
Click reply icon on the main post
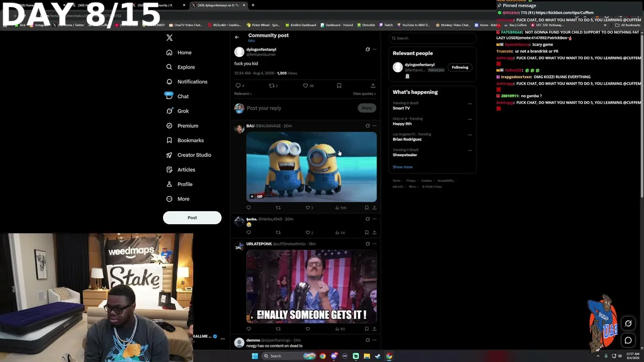click(x=238, y=85)
